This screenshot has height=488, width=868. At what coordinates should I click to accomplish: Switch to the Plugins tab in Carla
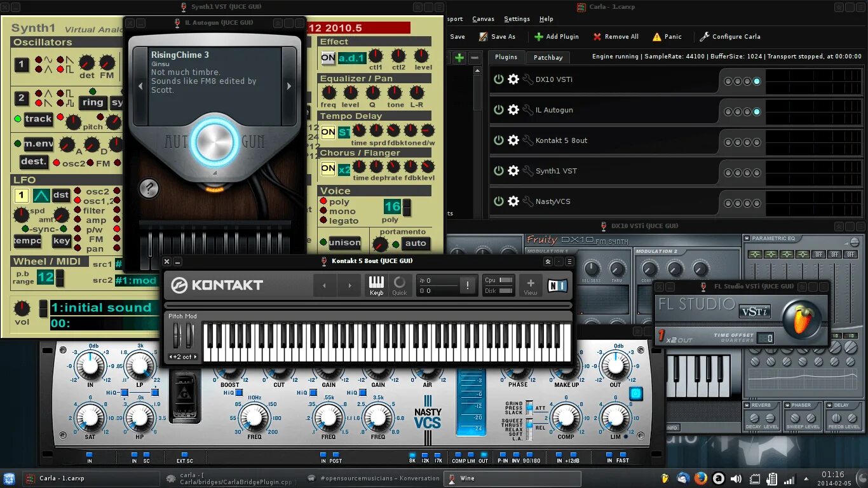tap(506, 57)
